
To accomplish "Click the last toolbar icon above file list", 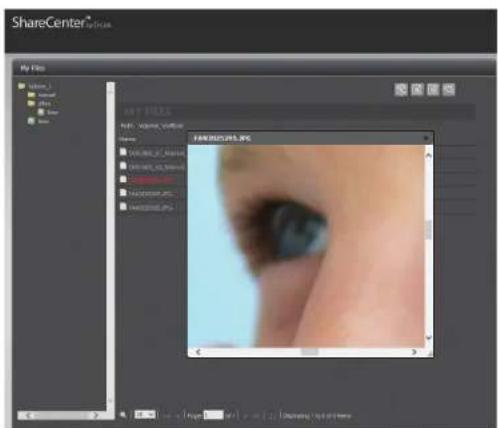I will [x=449, y=89].
